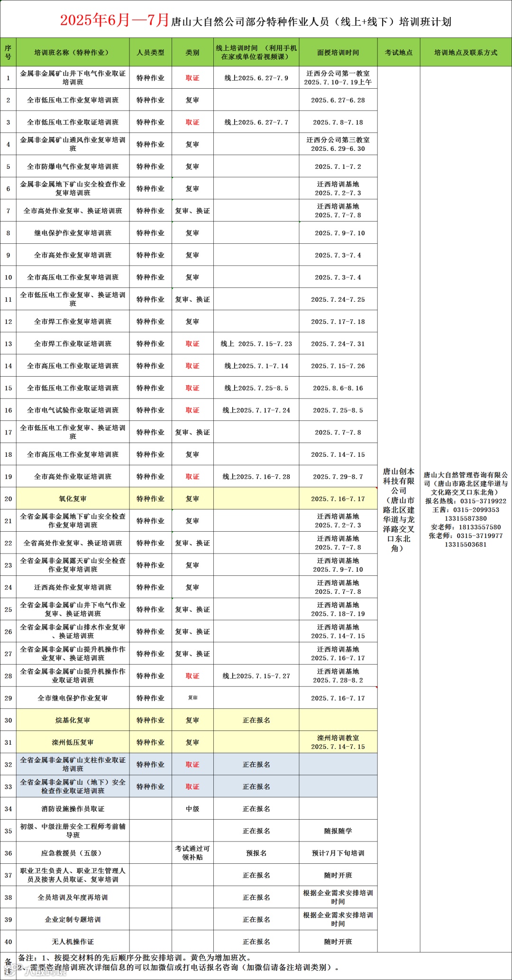Screen dimensions: 512x980
Task: Click '全市低压电工作业复审培训班' in row 2
Action: click(73, 100)
